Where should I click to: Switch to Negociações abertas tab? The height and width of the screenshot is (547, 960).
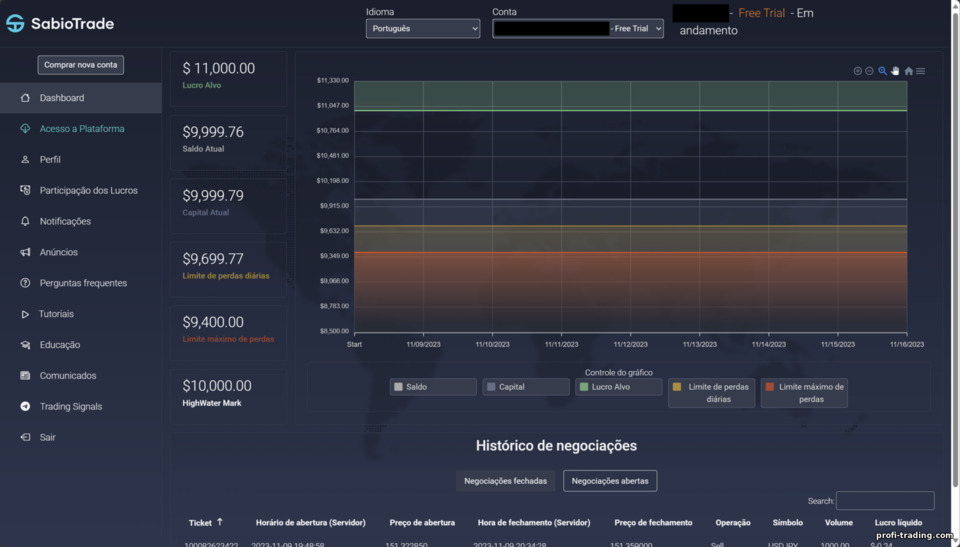pyautogui.click(x=610, y=481)
